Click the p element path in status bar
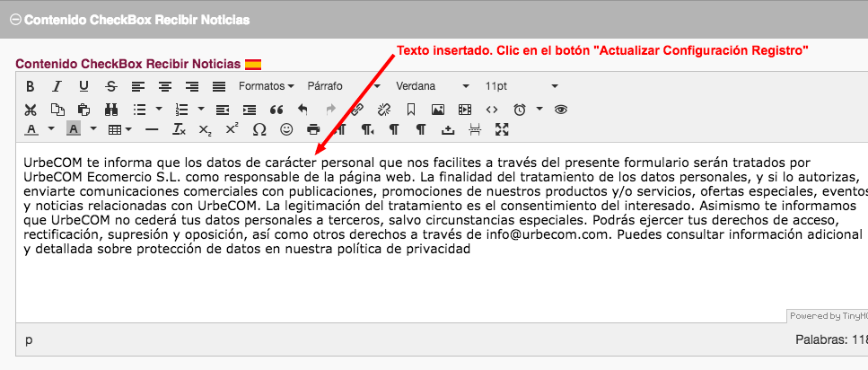This screenshot has height=370, width=868. tap(29, 339)
